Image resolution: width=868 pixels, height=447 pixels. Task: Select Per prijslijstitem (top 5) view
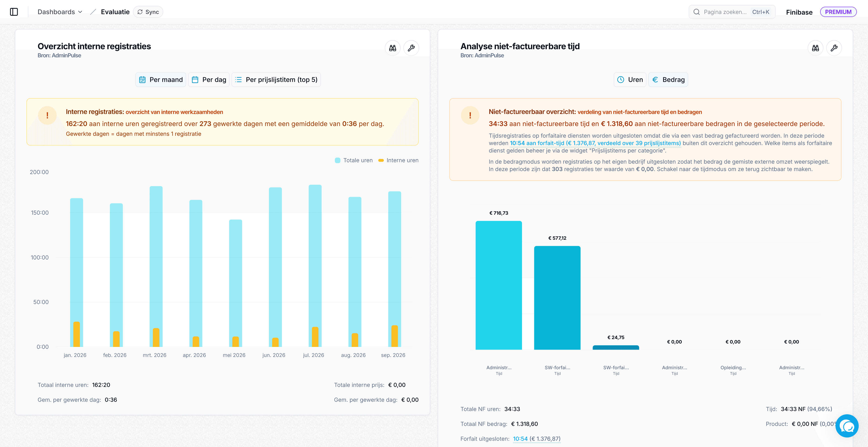[276, 80]
